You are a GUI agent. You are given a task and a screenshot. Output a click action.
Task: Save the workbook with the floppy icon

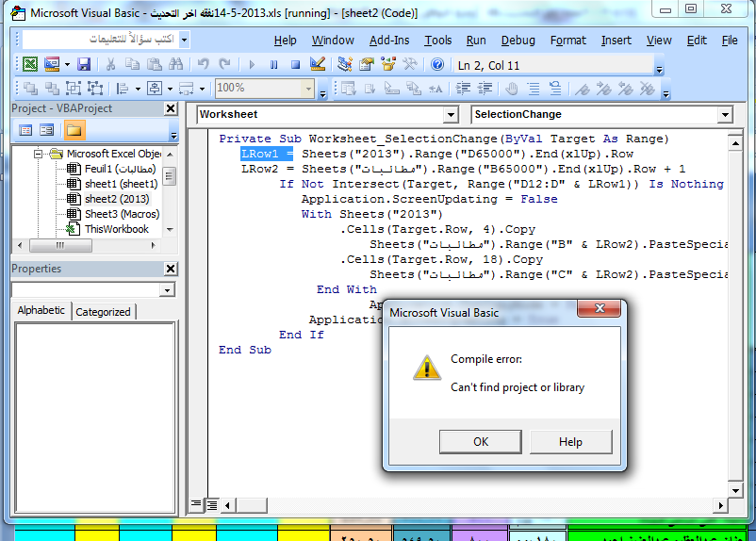click(x=84, y=64)
